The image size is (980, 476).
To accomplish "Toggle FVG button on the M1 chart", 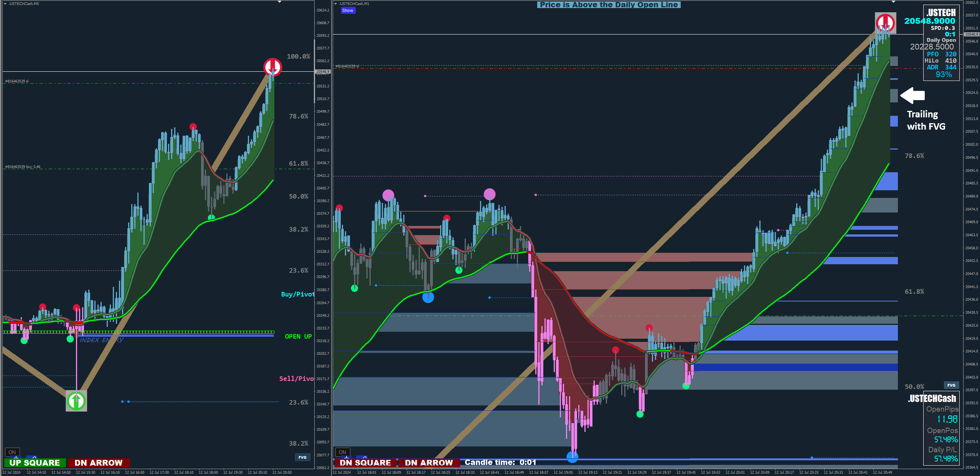I will [951, 385].
